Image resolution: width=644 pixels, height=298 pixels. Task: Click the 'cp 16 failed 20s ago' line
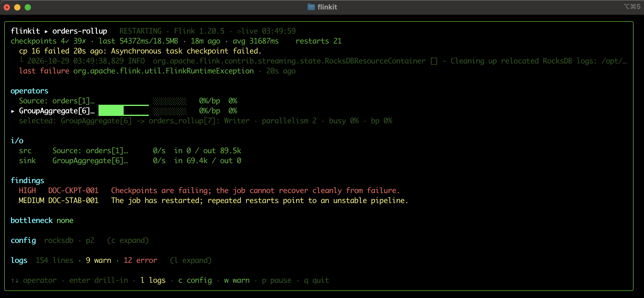point(140,51)
